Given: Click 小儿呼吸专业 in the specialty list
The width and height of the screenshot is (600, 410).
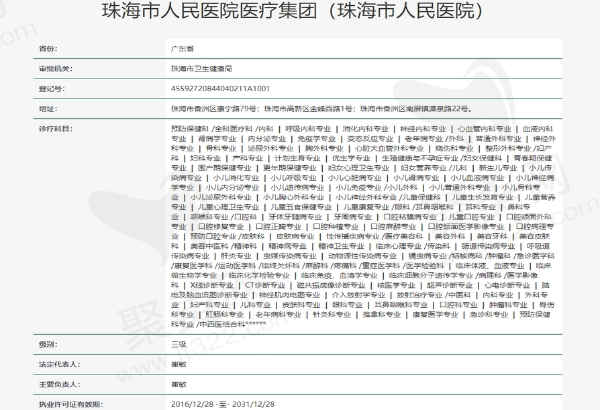Looking at the screenshot, I should (293, 178).
